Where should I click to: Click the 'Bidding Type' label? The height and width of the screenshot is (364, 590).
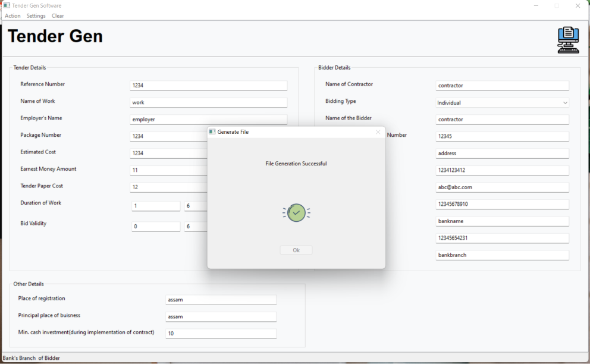(341, 101)
